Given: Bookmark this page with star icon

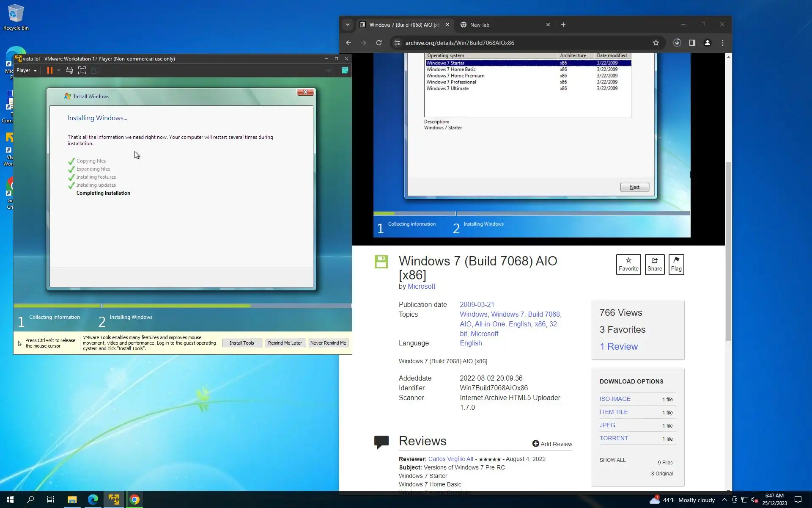Looking at the screenshot, I should tap(656, 43).
